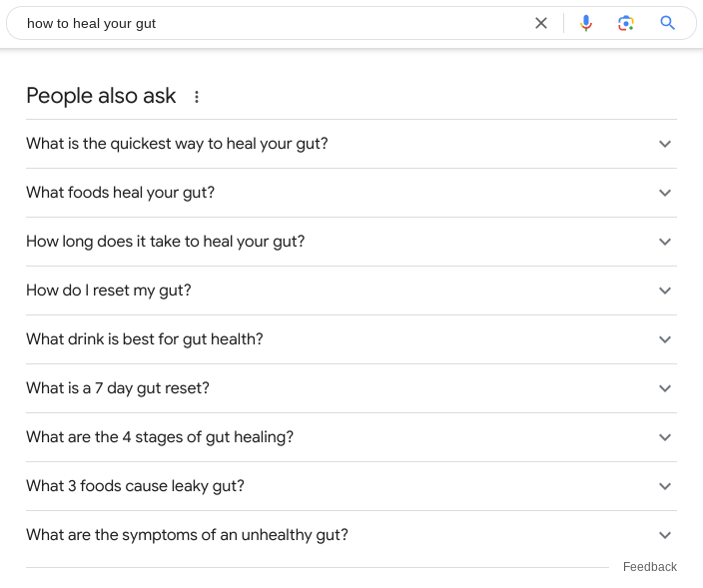Image resolution: width=703 pixels, height=588 pixels.
Task: Click the blue magnifying glass search button
Action: [x=668, y=23]
